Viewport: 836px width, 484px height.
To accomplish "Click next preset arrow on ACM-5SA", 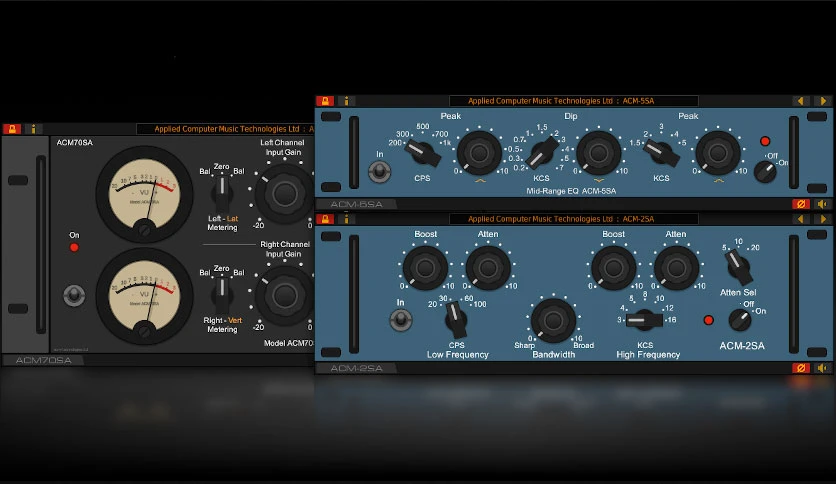I will click(823, 101).
